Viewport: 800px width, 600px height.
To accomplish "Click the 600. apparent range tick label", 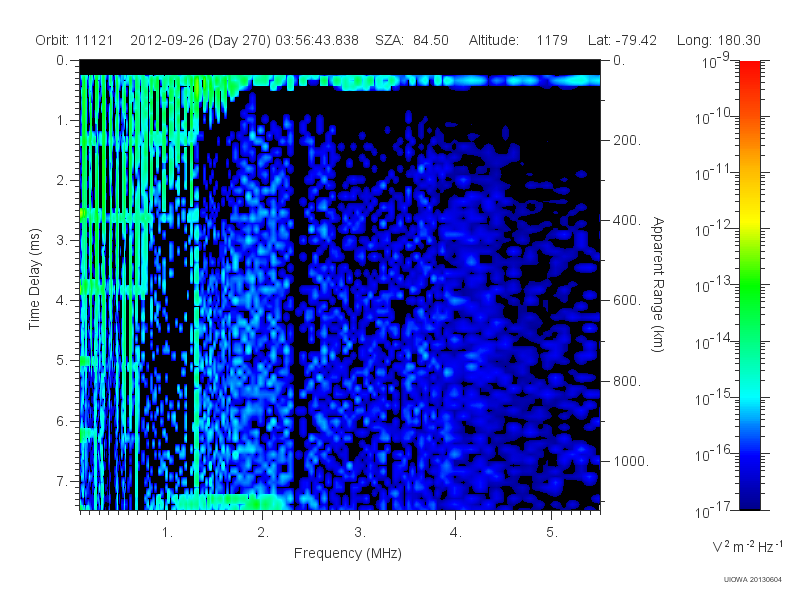I will 627,301.
